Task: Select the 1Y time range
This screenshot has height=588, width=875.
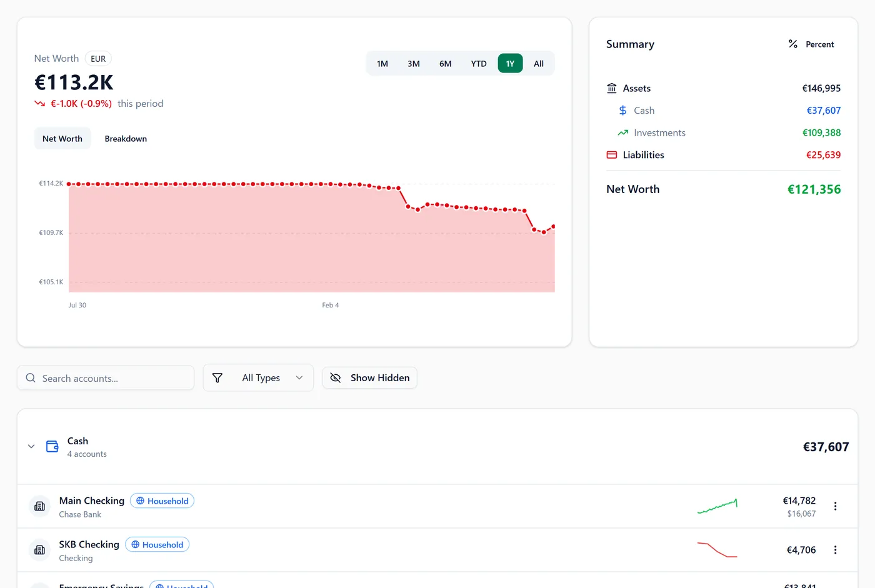Action: [510, 64]
